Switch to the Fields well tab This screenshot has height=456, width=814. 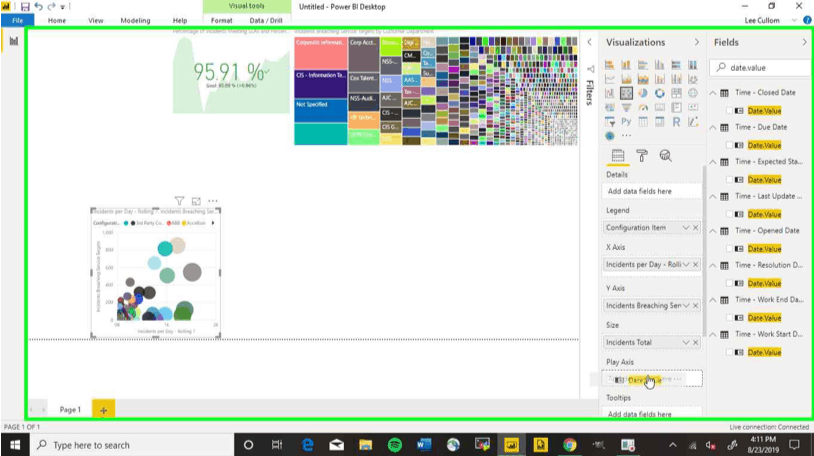pos(618,155)
